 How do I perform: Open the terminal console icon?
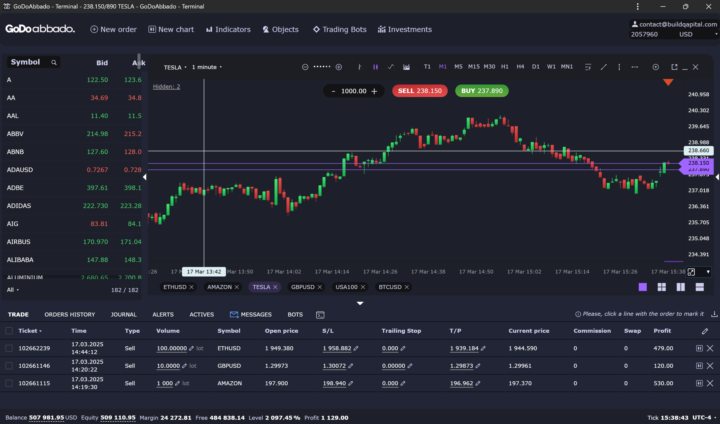click(320, 315)
